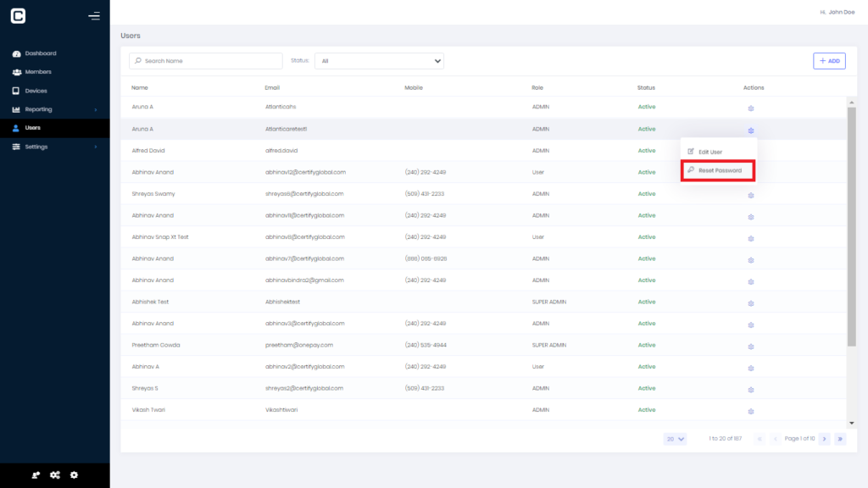
Task: Toggle the hamburger menu to collapse the sidebar
Action: click(94, 15)
